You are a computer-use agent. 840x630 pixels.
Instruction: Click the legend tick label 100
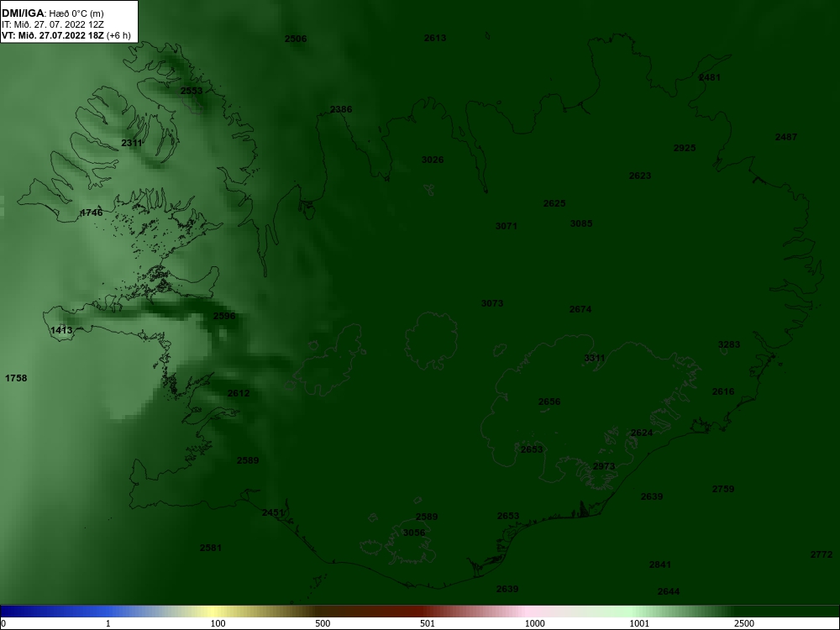[218, 623]
